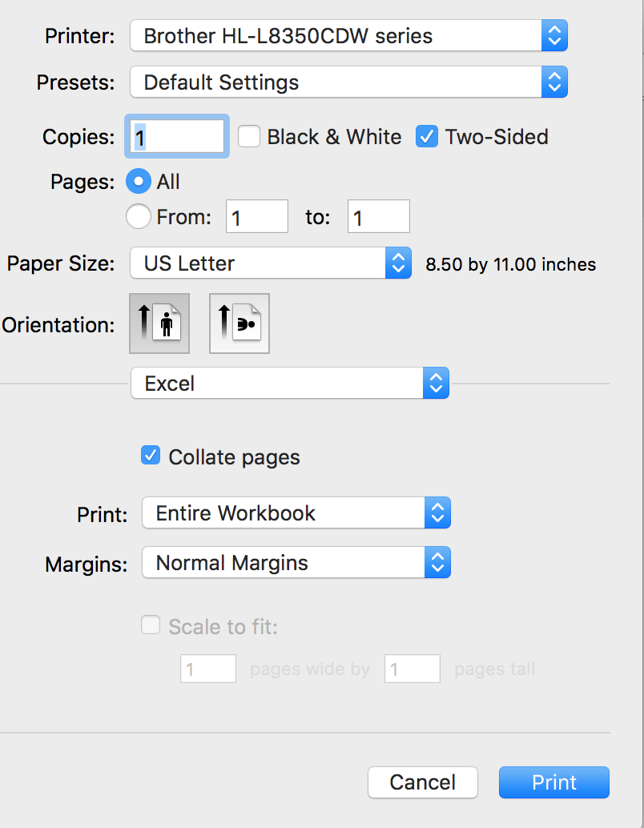The width and height of the screenshot is (644, 828).
Task: Click the From page number field
Action: coord(257,217)
